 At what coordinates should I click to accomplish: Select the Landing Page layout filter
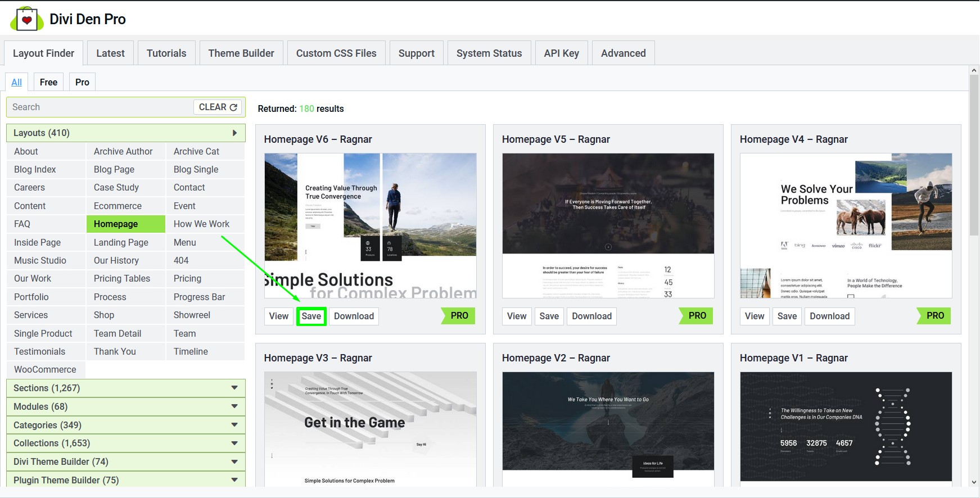click(x=121, y=242)
